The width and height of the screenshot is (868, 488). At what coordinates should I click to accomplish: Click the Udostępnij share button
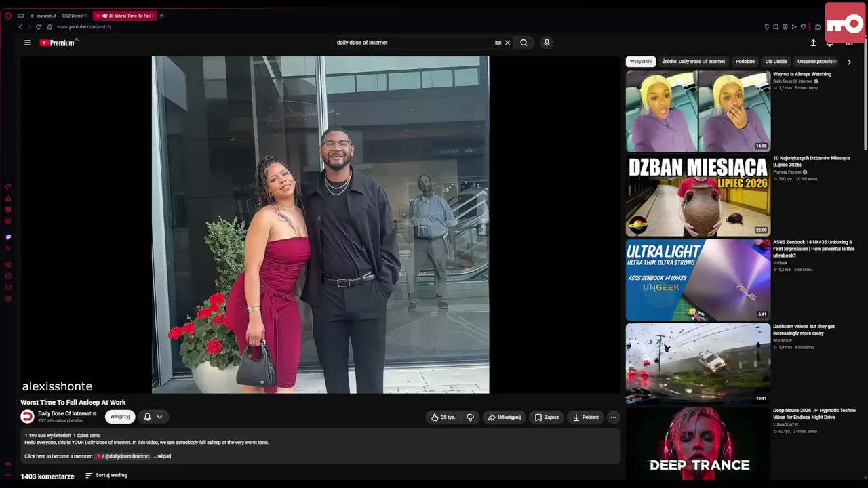click(x=505, y=418)
